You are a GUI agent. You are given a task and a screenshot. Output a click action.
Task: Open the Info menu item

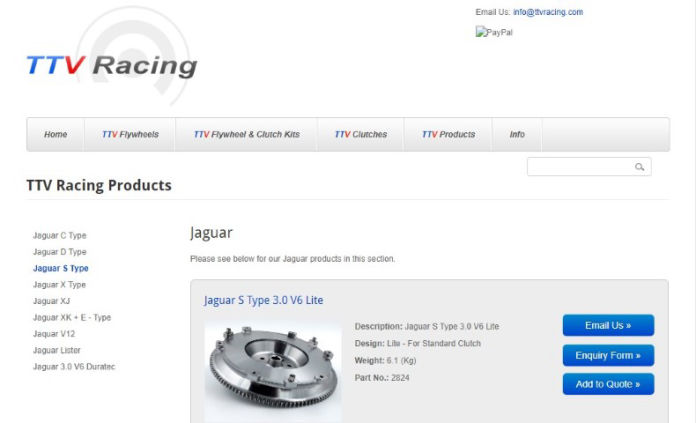tap(517, 134)
